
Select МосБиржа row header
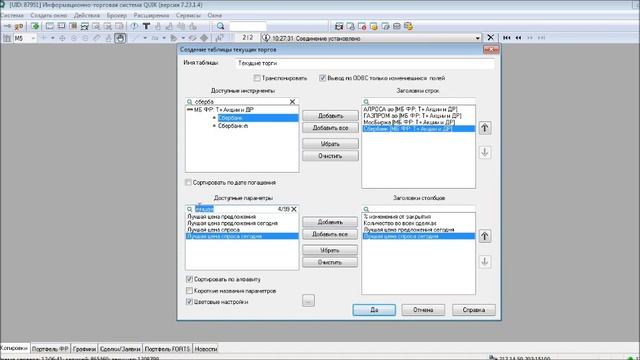point(409,122)
